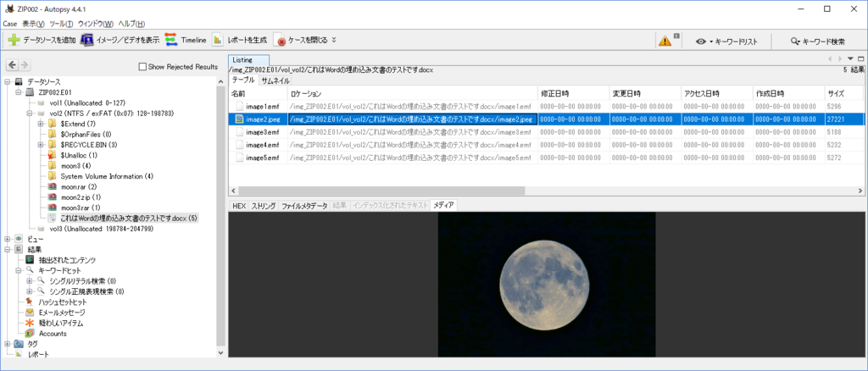Viewport: 868px width, 371px height.
Task: Select the moon.rar (2) archive icon
Action: pyautogui.click(x=52, y=186)
